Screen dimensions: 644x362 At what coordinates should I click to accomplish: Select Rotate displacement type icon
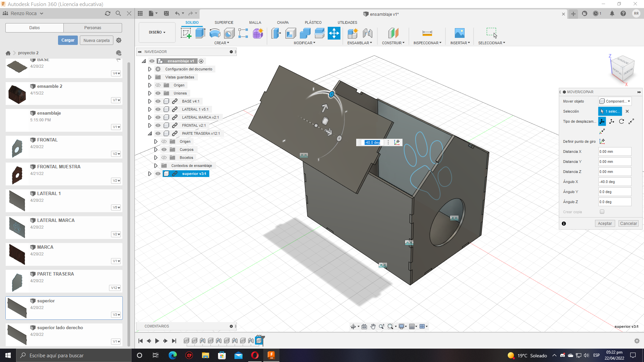click(x=622, y=121)
